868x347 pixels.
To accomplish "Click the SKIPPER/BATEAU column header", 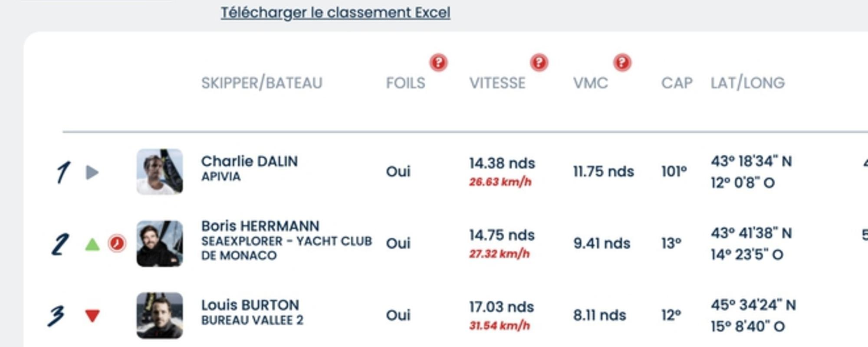I will click(262, 83).
